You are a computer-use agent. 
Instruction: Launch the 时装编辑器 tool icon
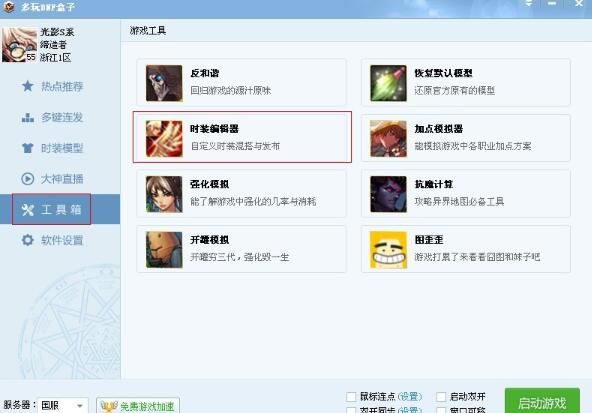[164, 139]
